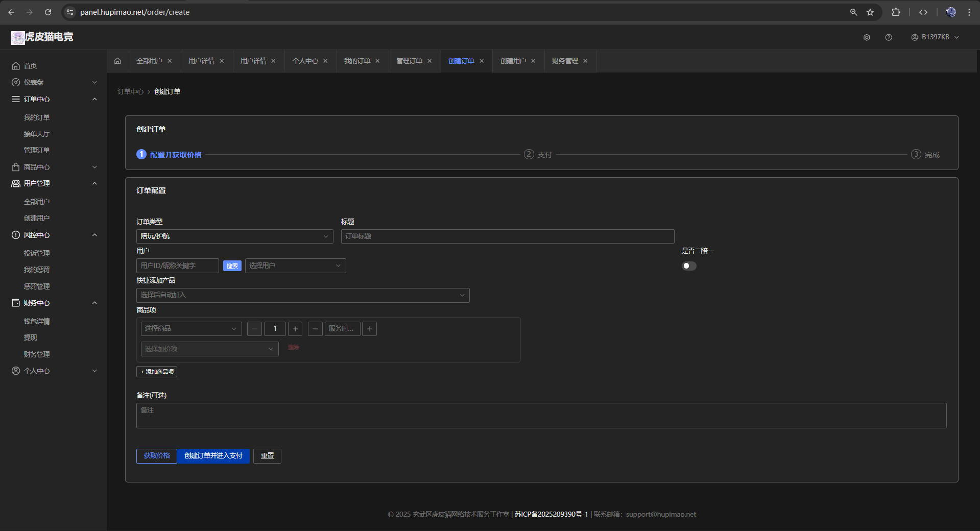Open the 快捷添加产品 dropdown
980x531 pixels.
(302, 295)
